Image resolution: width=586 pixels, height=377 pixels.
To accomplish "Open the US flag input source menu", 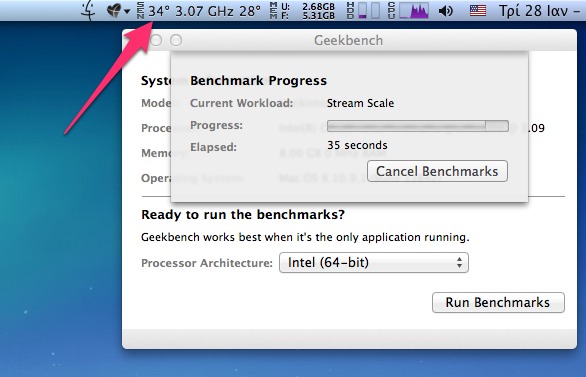I will 478,11.
